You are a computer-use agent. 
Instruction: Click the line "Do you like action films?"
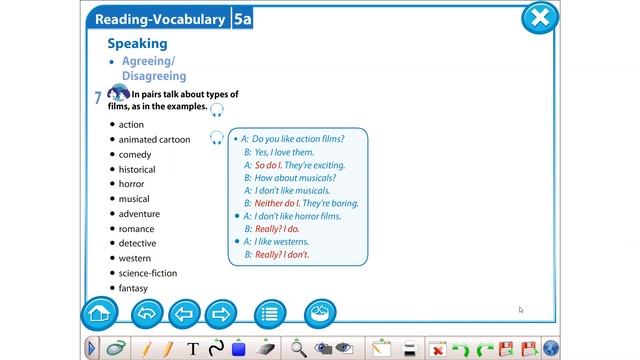click(x=298, y=139)
